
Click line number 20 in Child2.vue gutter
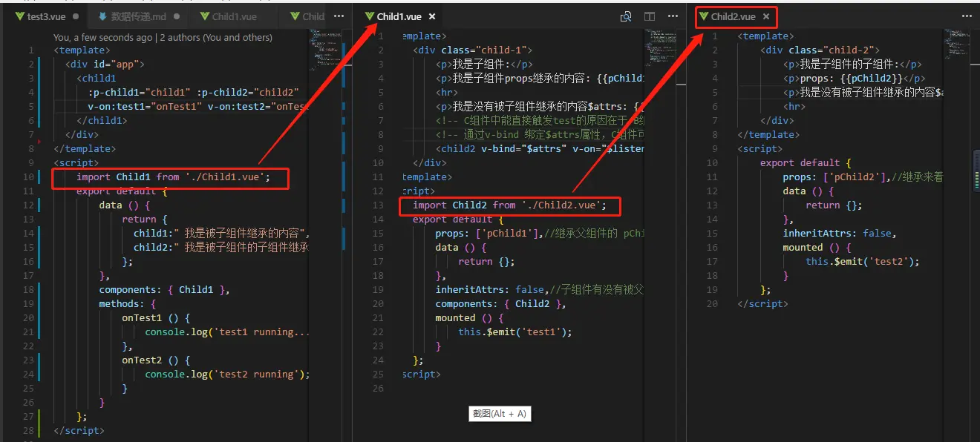(713, 304)
